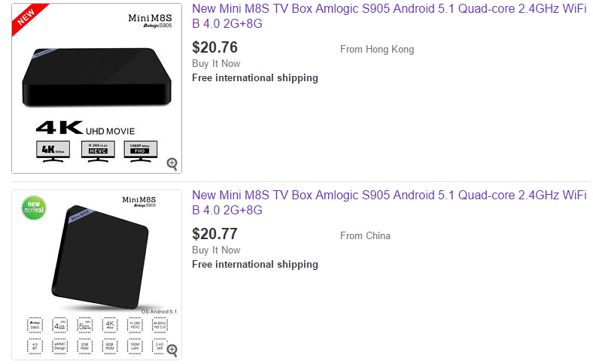Click the 4K monitor icon in first image
The width and height of the screenshot is (593, 364).
click(53, 151)
